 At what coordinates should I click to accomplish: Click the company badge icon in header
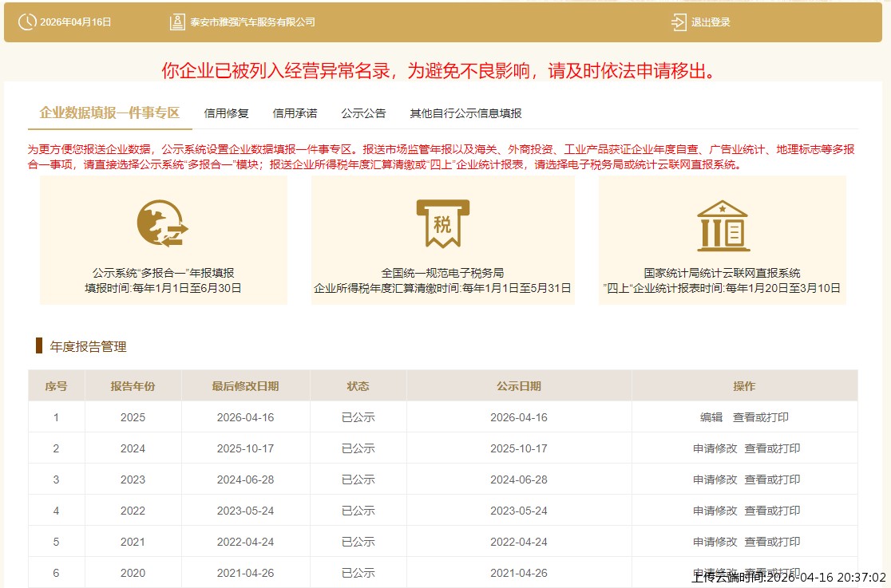(x=177, y=22)
